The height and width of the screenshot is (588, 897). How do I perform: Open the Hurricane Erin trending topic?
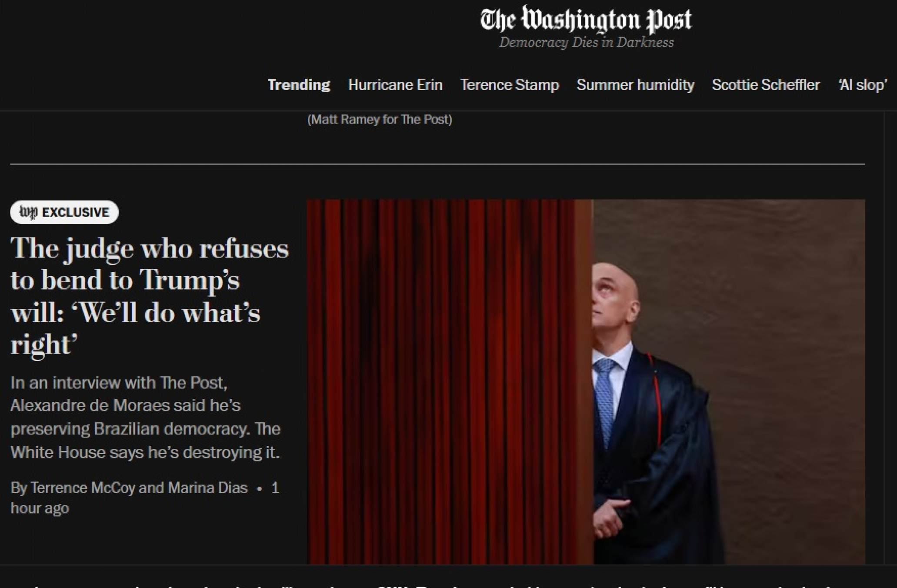[395, 85]
